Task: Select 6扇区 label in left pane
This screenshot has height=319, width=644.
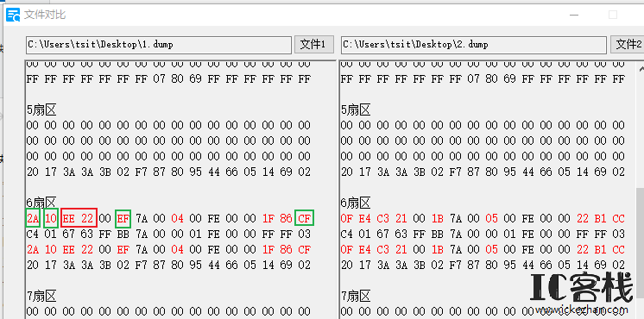Action: point(41,203)
